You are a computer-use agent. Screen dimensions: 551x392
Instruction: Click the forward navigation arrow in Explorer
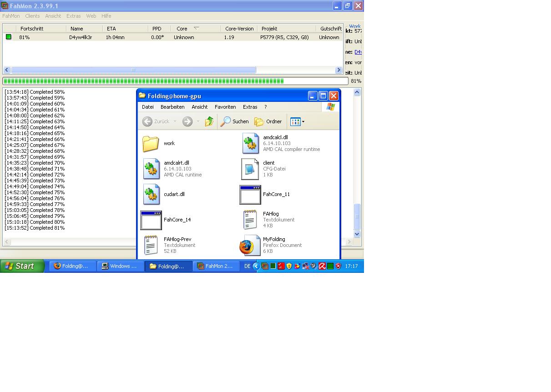pos(187,121)
